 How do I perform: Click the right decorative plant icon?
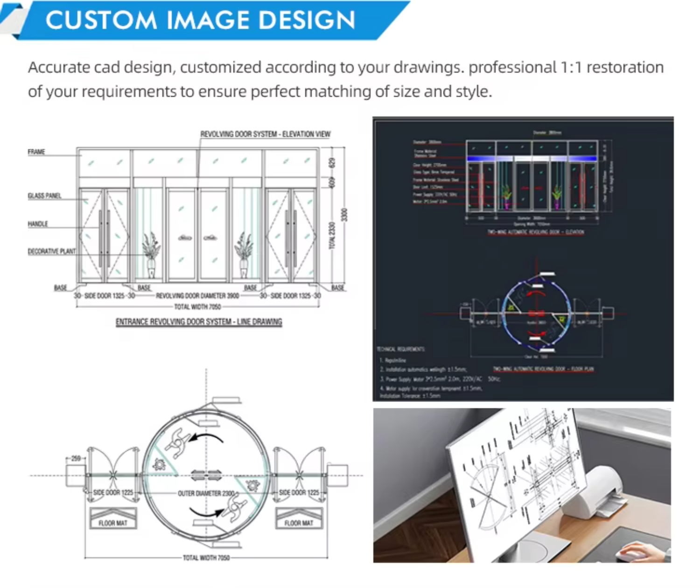click(244, 254)
